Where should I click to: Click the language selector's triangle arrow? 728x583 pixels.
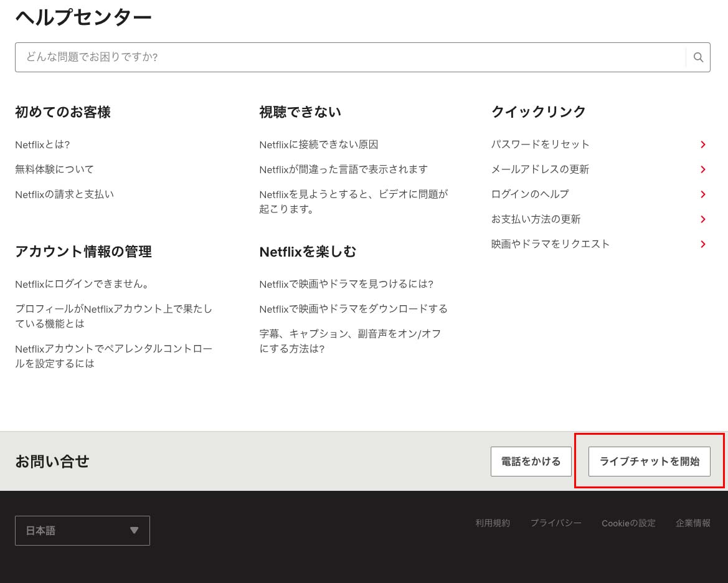click(134, 530)
